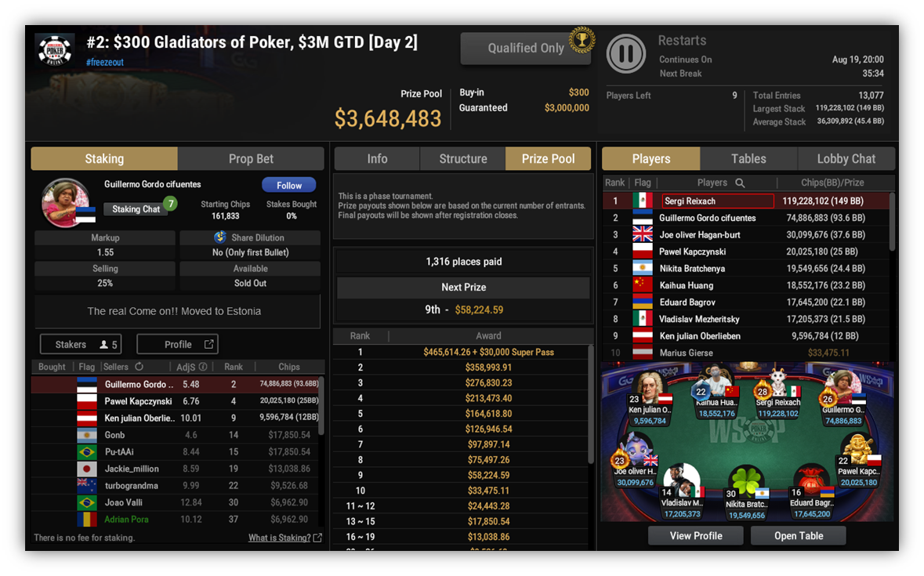Click the Players column search magnifier
Screen dimensions: 924x576
tap(740, 183)
